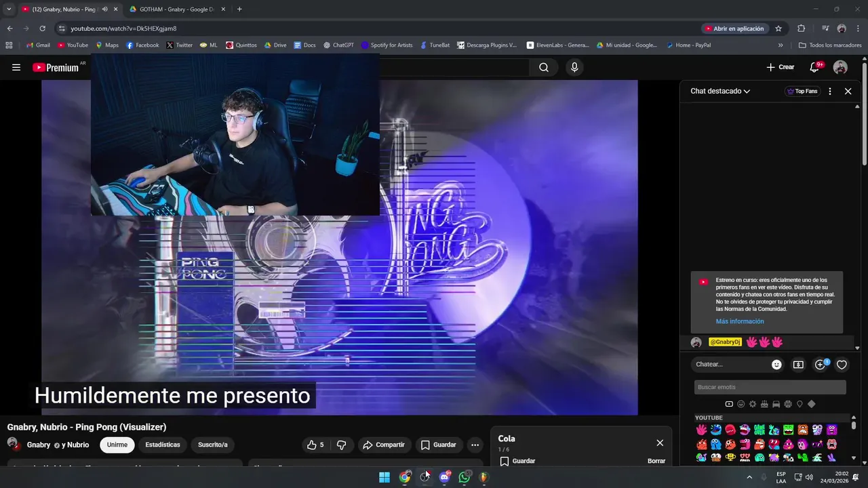The width and height of the screenshot is (868, 488).
Task: Open a new browser tab
Action: (x=239, y=9)
